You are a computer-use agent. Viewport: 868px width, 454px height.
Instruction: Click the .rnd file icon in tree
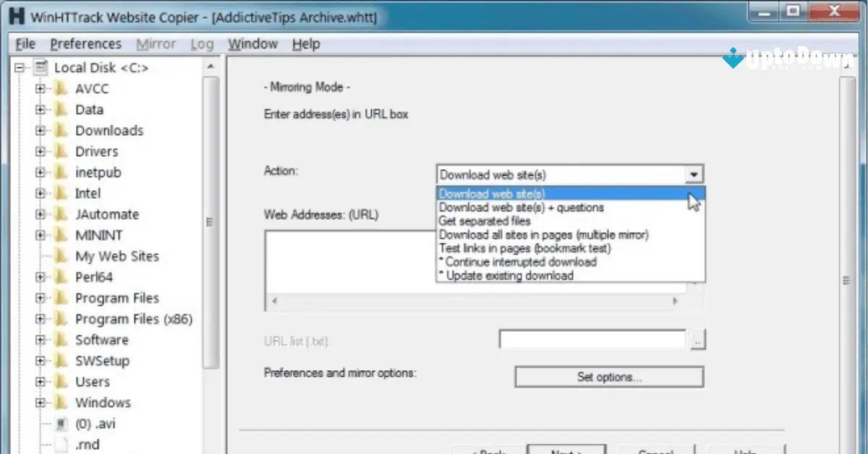tap(61, 444)
